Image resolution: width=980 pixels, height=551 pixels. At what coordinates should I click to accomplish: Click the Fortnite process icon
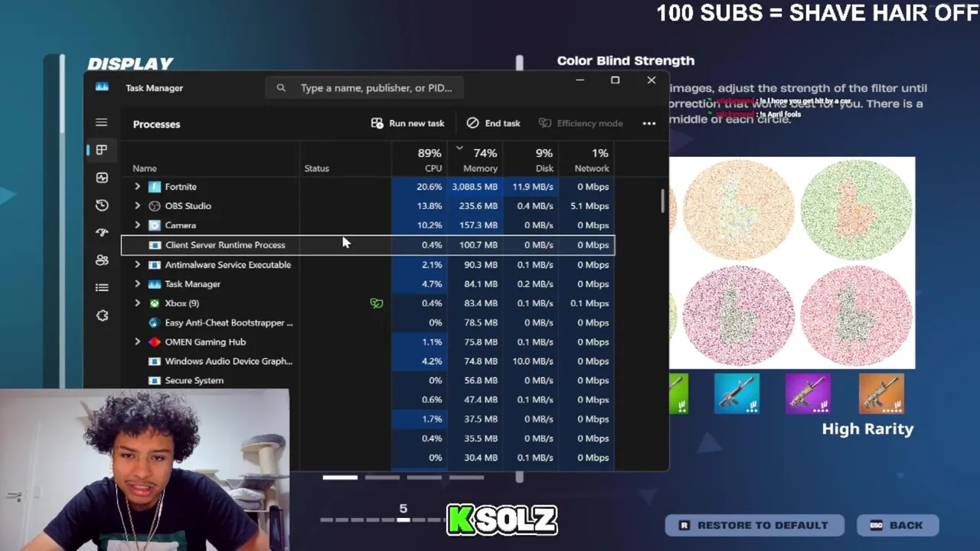click(155, 187)
